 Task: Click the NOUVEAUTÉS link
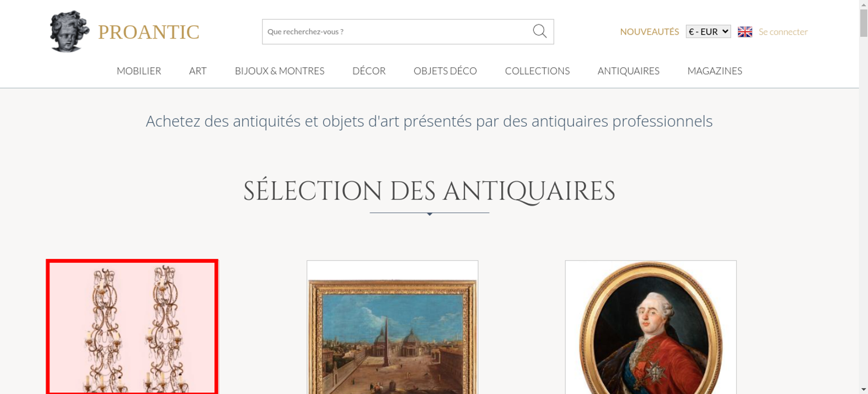click(649, 32)
